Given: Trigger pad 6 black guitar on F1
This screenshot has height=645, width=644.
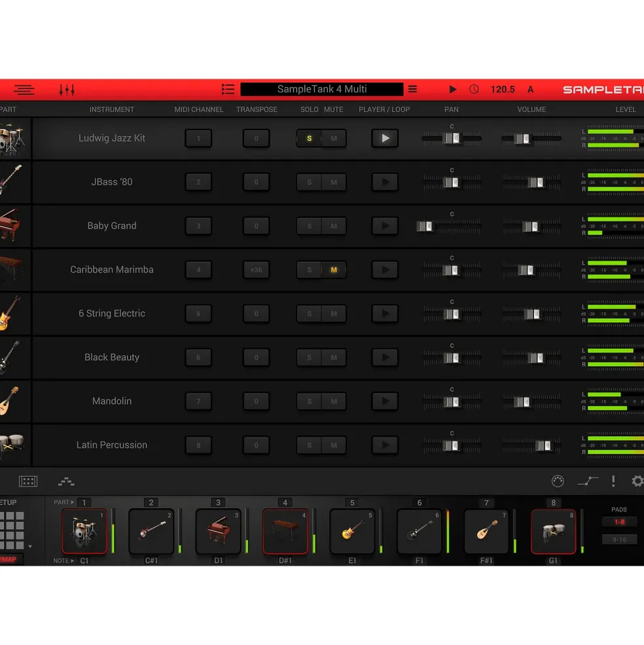Looking at the screenshot, I should point(420,531).
